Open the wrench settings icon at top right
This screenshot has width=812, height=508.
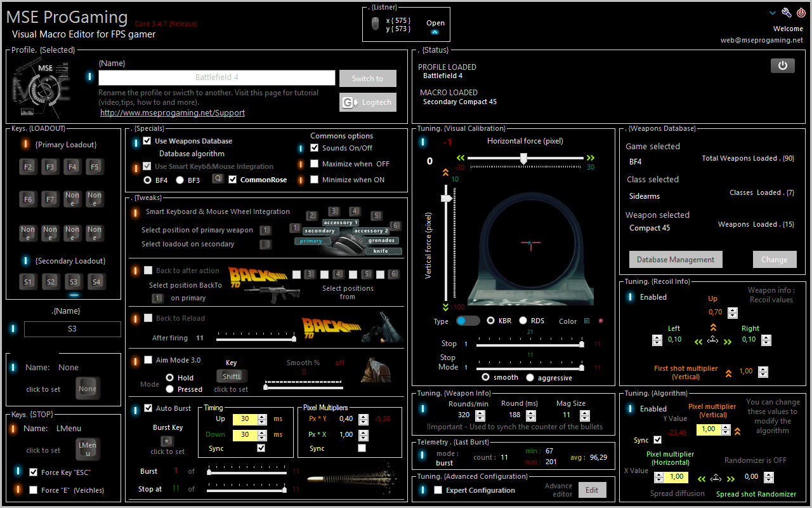787,13
